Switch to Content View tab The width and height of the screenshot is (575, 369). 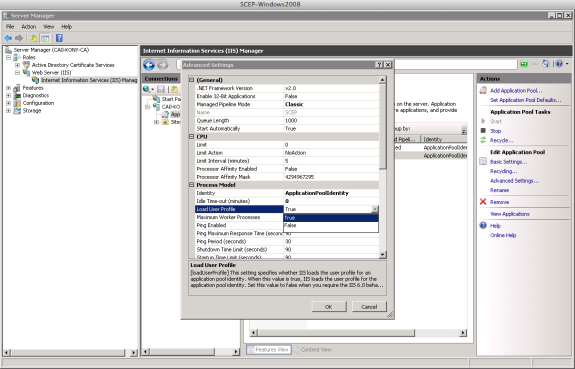coord(313,350)
